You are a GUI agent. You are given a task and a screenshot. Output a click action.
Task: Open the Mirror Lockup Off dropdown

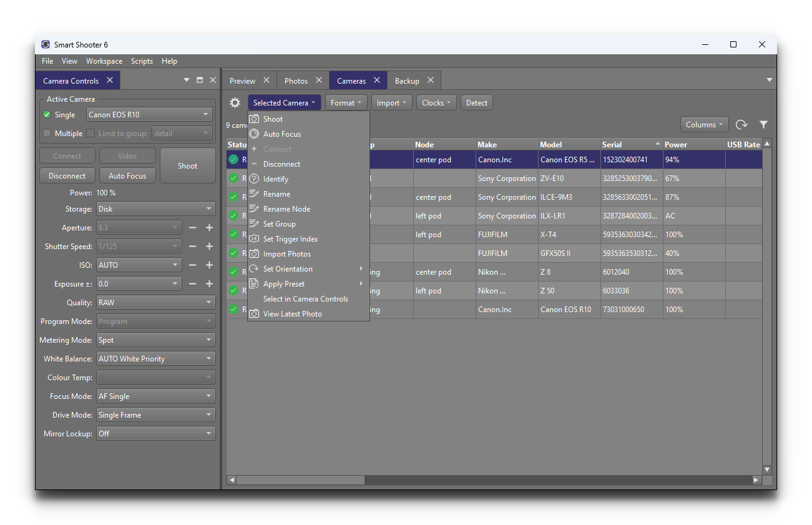pos(156,434)
